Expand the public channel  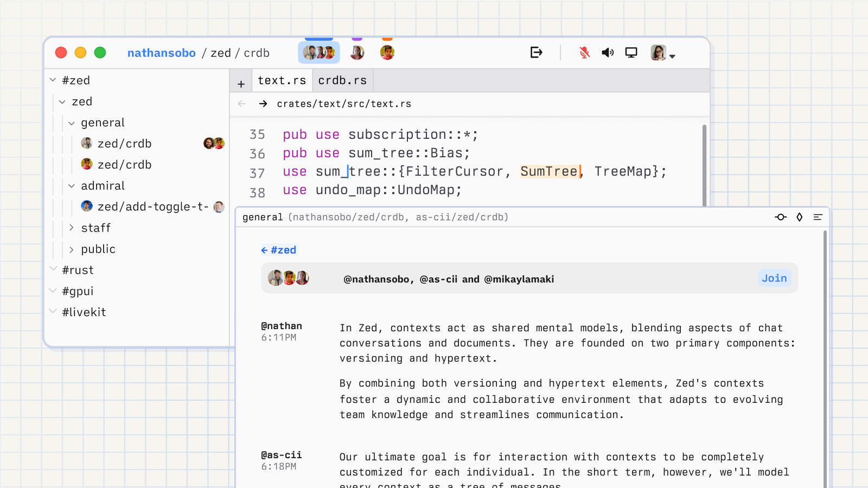pos(72,249)
